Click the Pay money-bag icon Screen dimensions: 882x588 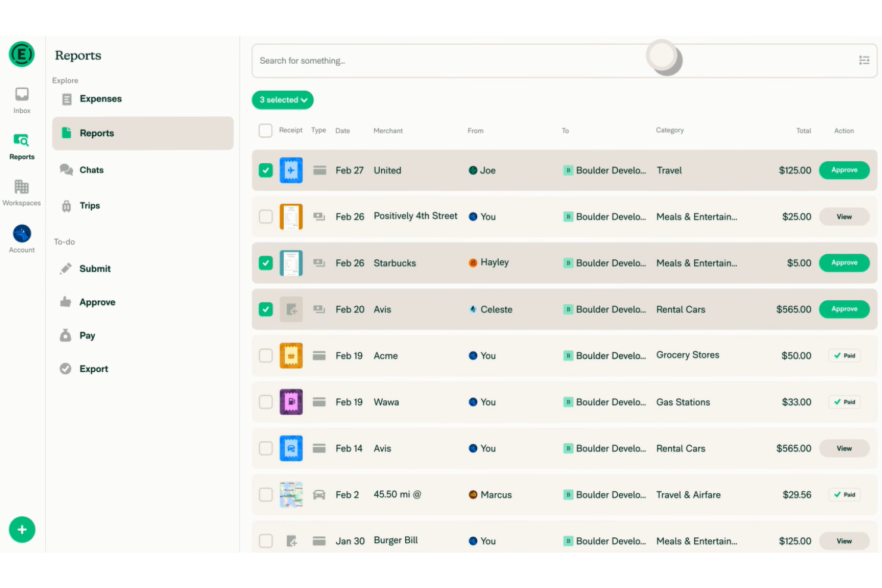point(66,335)
